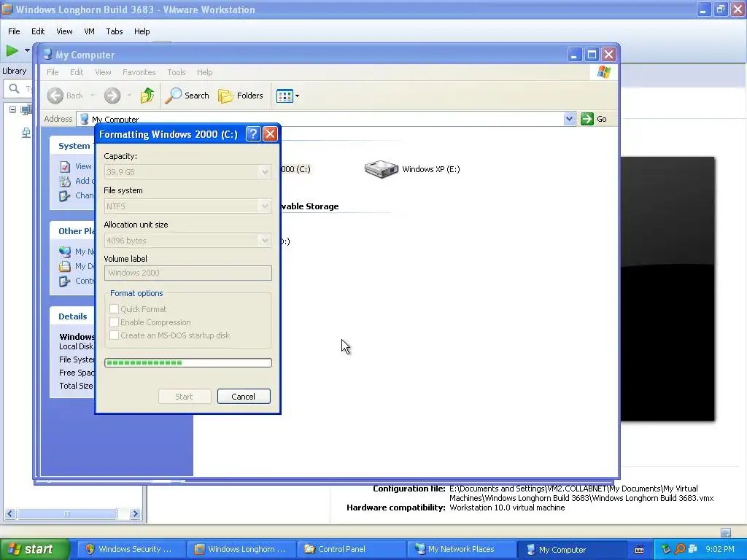747x560 pixels.
Task: Open the VMware File menu
Action: 14,31
